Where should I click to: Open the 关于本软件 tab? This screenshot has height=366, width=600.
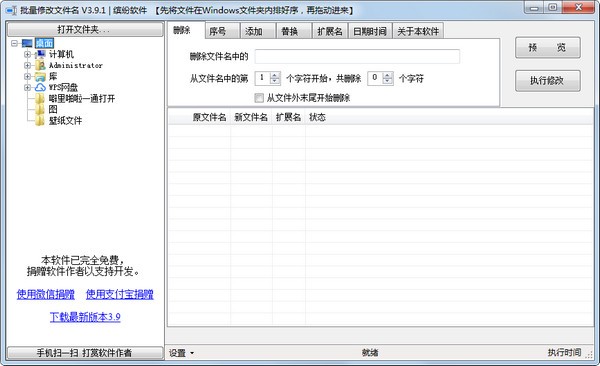pos(418,31)
